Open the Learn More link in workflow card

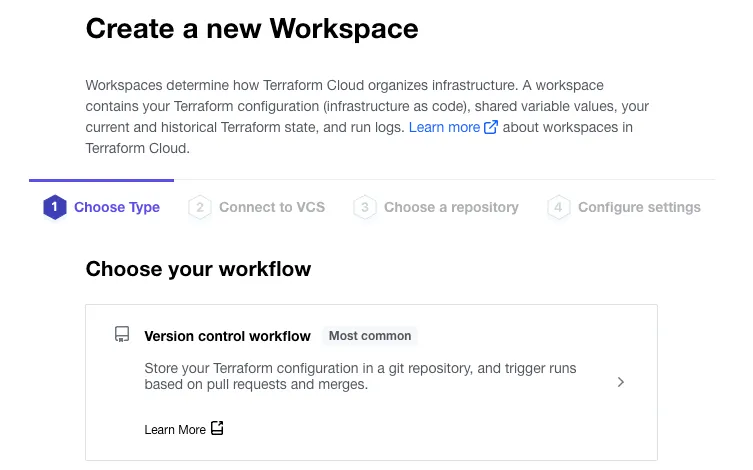click(x=175, y=430)
